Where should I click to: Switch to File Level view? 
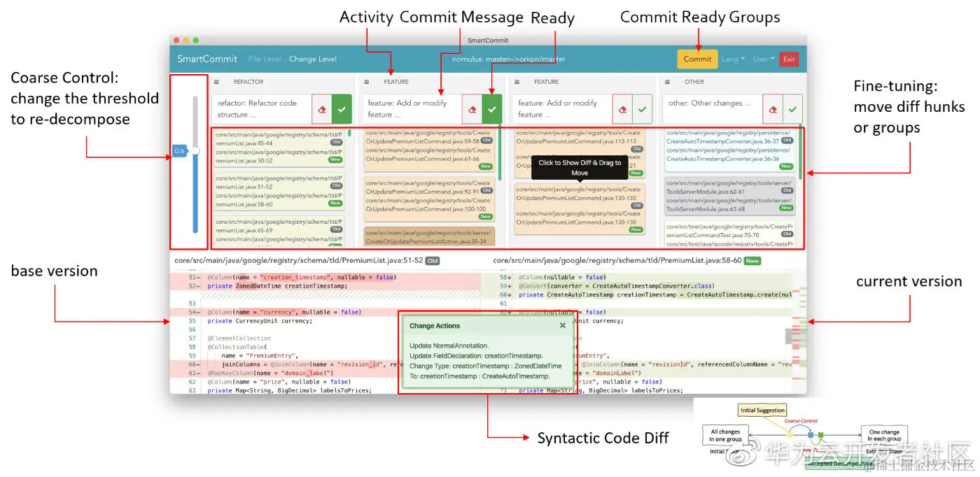265,59
